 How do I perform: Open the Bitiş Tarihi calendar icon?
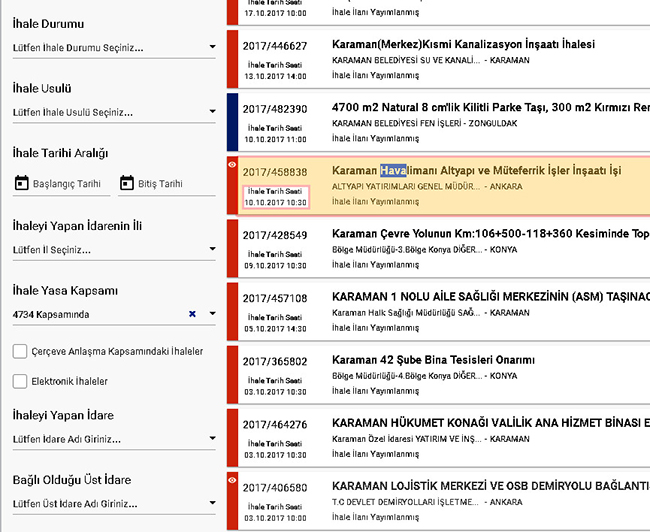[x=126, y=183]
